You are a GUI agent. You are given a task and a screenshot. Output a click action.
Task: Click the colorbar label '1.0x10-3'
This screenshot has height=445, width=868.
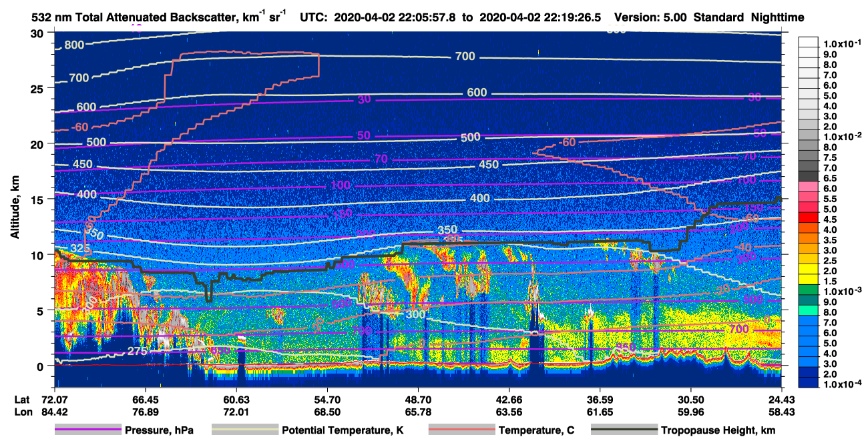tap(841, 290)
